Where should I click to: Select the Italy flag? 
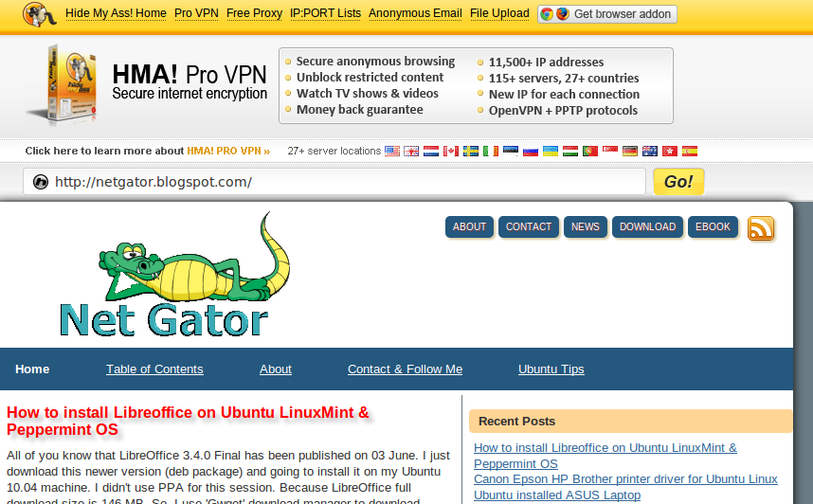[x=491, y=151]
